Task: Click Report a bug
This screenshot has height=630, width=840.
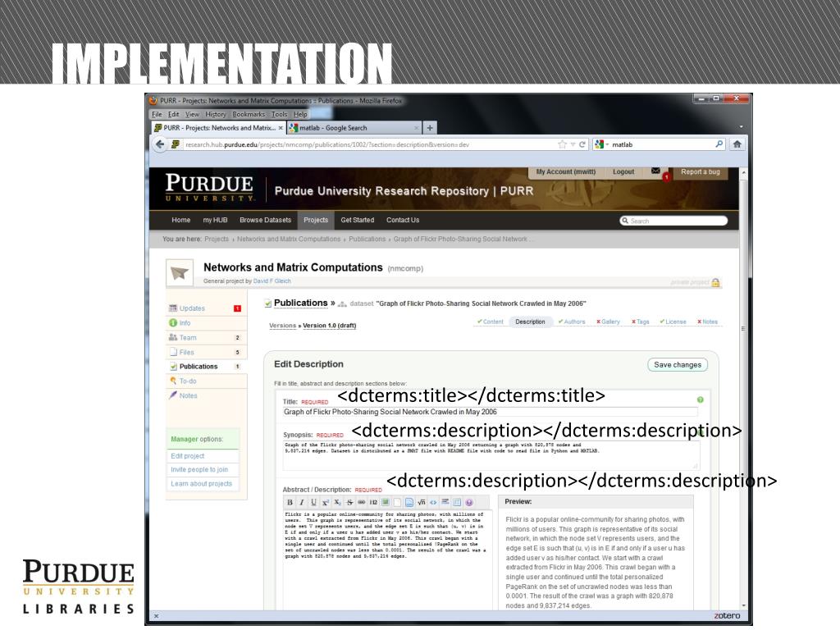Action: [x=701, y=172]
